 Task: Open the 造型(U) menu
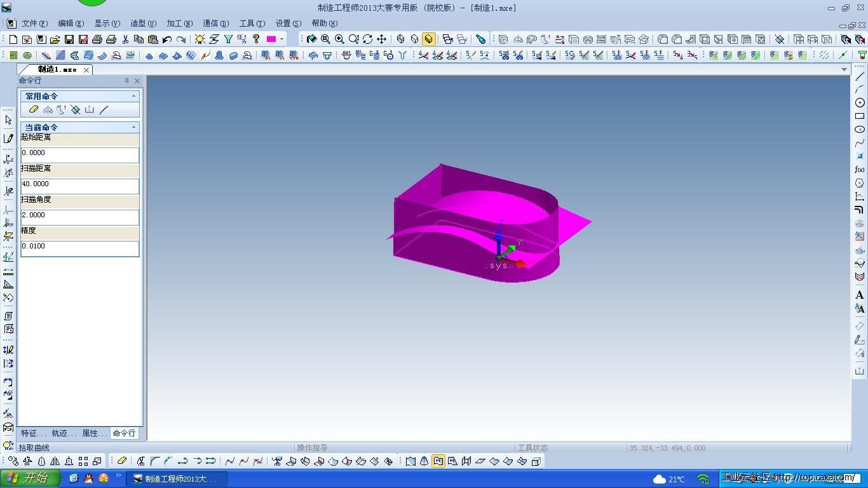pyautogui.click(x=143, y=24)
